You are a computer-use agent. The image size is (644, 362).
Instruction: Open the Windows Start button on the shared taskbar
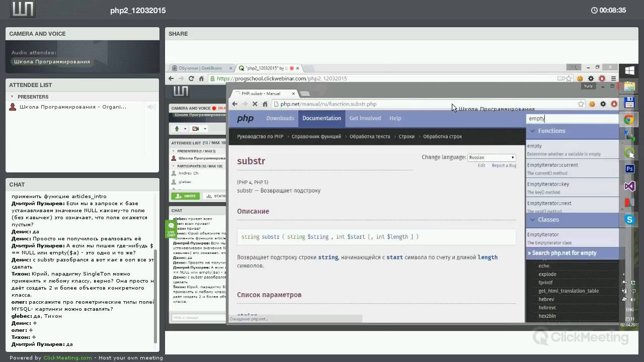tap(629, 71)
